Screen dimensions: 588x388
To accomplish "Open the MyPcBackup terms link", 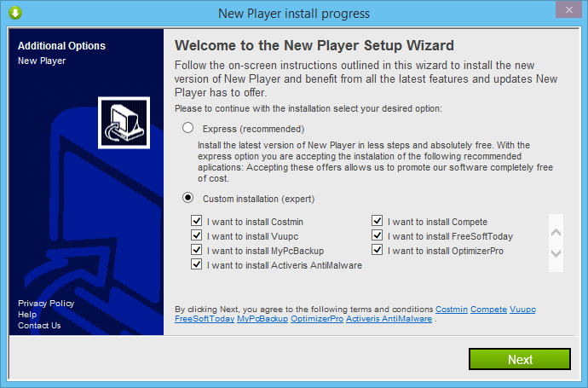I will point(262,319).
